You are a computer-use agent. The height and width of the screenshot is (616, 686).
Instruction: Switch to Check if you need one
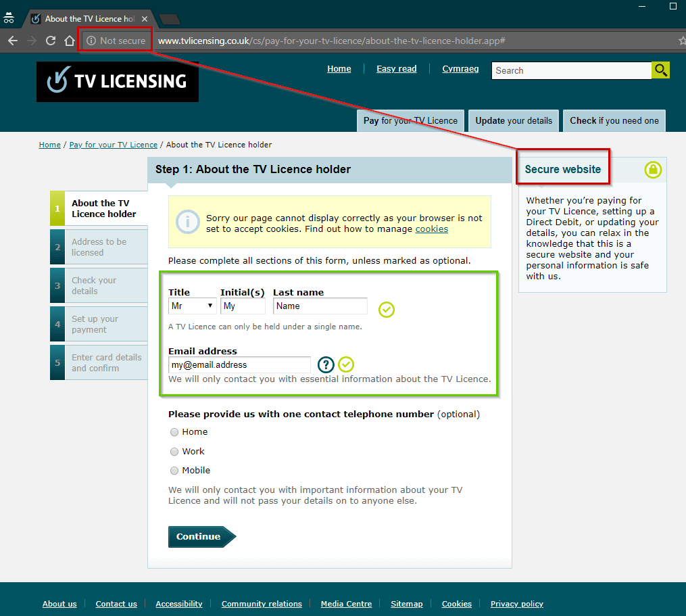[x=614, y=120]
